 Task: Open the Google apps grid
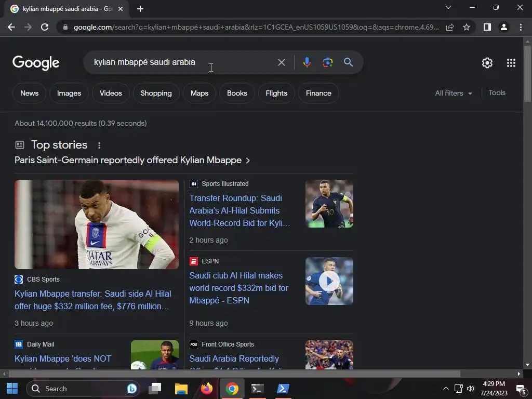pyautogui.click(x=511, y=63)
